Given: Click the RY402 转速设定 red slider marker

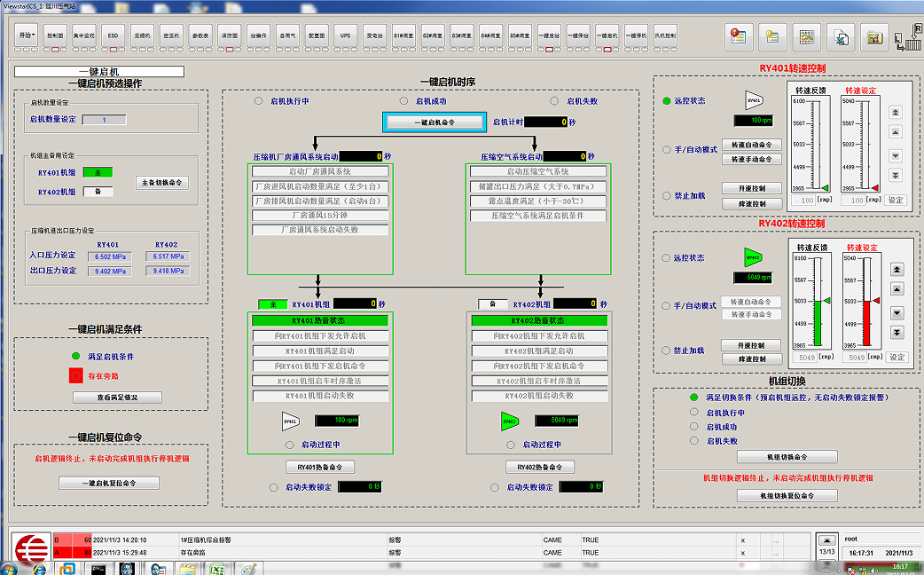Looking at the screenshot, I should pyautogui.click(x=876, y=302).
